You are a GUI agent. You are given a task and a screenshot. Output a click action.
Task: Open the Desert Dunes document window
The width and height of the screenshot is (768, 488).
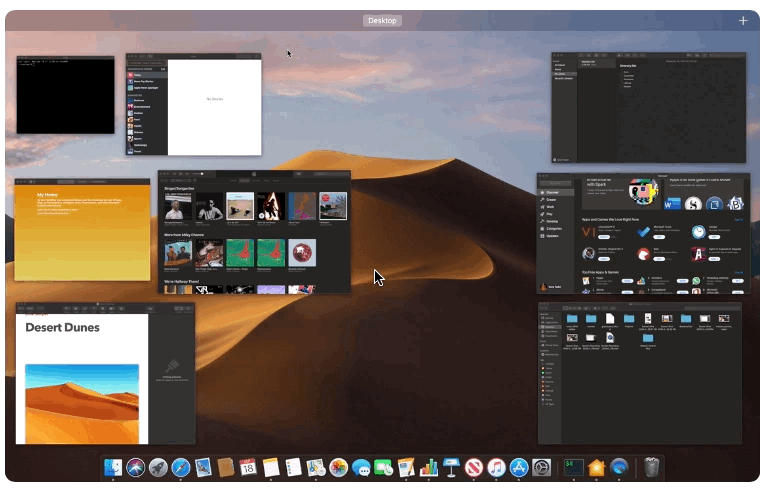pos(105,373)
